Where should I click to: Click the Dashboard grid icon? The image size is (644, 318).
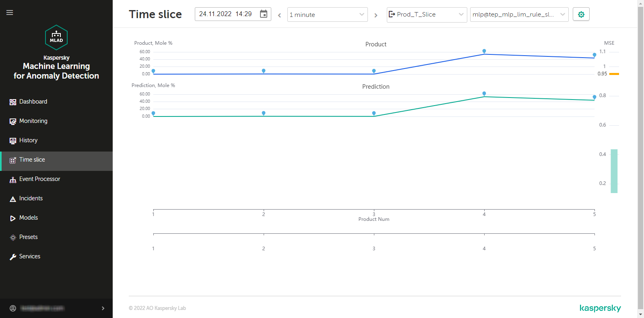tap(13, 102)
